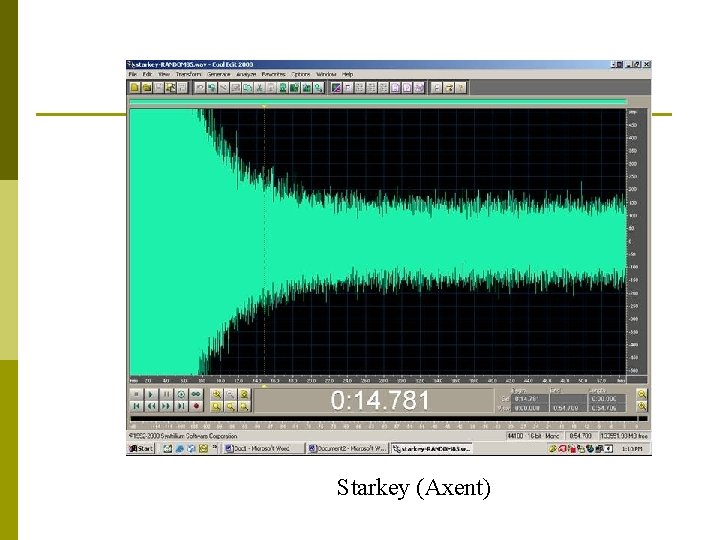The width and height of the screenshot is (720, 540).
Task: Click the View Length time field
Action: pyautogui.click(x=607, y=408)
